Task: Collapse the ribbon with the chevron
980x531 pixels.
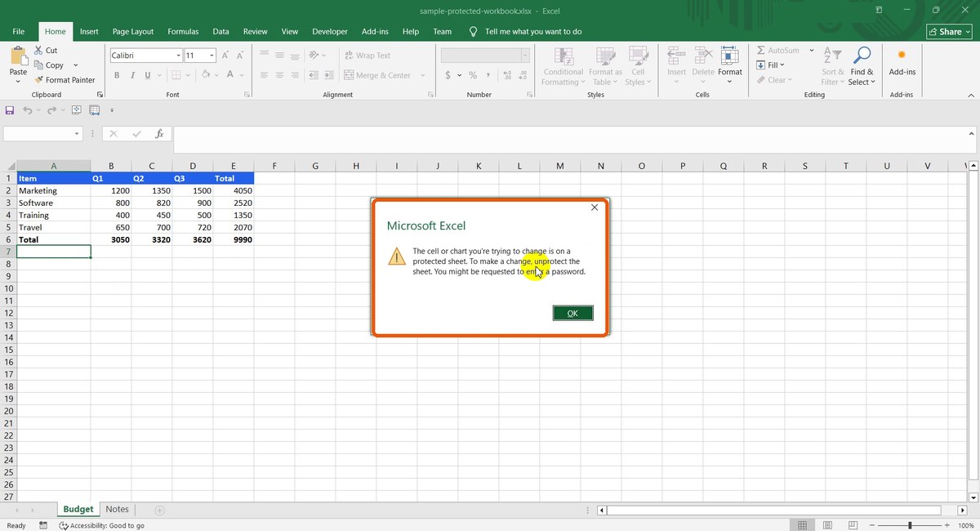Action: (971, 95)
